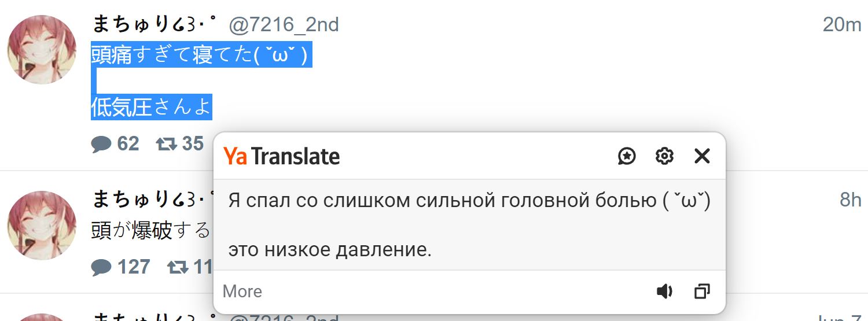The image size is (868, 321).
Task: Click the second tweet text 頭が爆破する
Action: (x=150, y=231)
